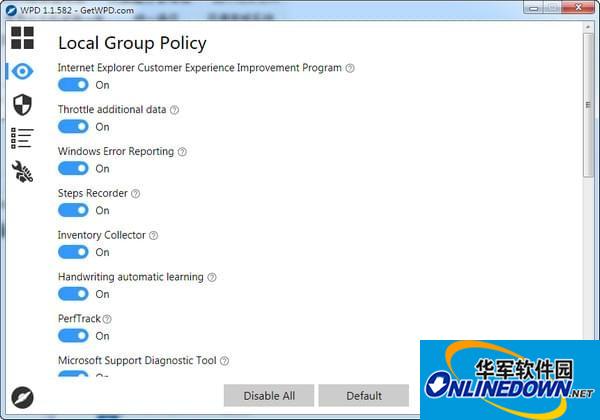
Task: Minimize the WPD window
Action: [534, 8]
